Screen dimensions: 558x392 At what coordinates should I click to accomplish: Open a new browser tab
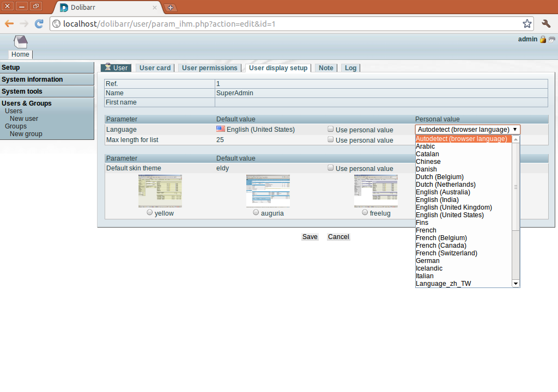click(x=171, y=8)
